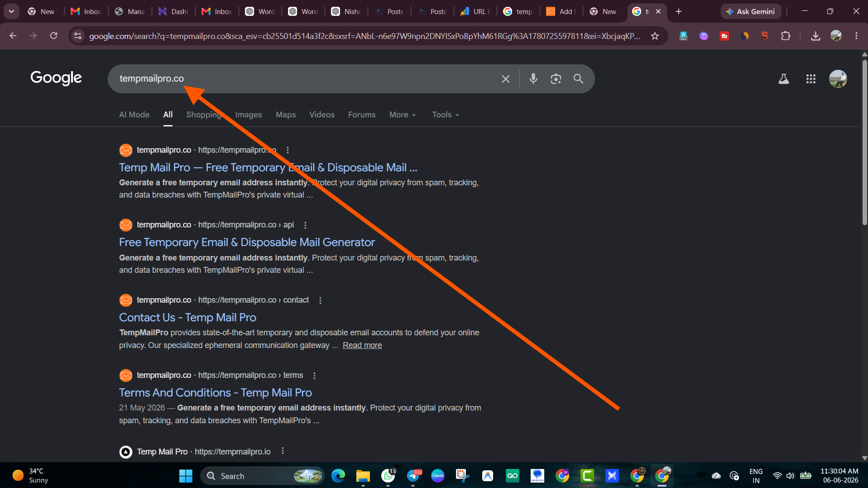Open Contact Us - Temp Mail Pro link
This screenshot has height=488, width=868.
(x=187, y=318)
